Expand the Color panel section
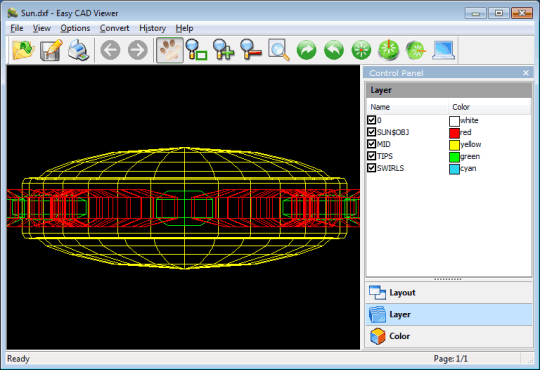The width and height of the screenshot is (540, 370). [449, 336]
